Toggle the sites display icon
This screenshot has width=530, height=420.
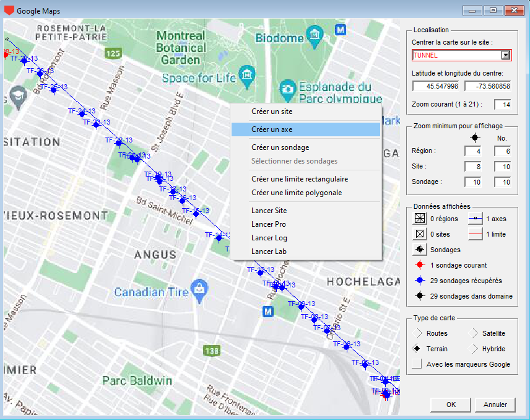[x=420, y=234]
